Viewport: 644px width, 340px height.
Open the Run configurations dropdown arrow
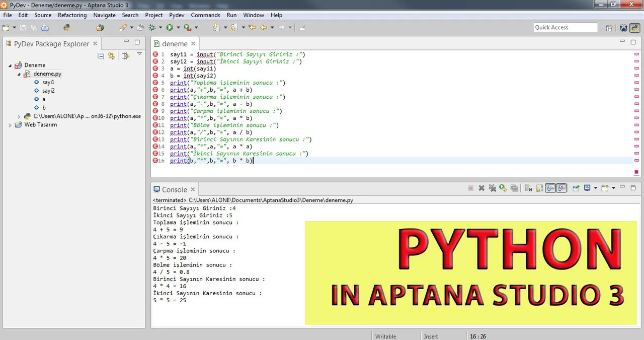pyautogui.click(x=178, y=28)
